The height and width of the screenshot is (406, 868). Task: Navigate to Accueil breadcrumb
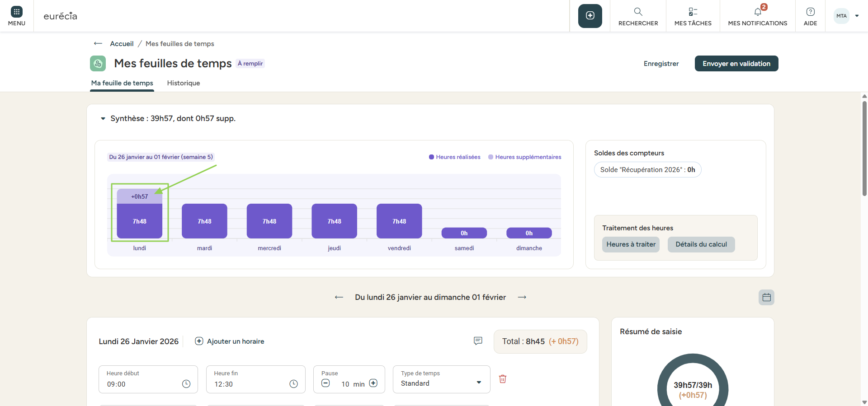coord(122,44)
